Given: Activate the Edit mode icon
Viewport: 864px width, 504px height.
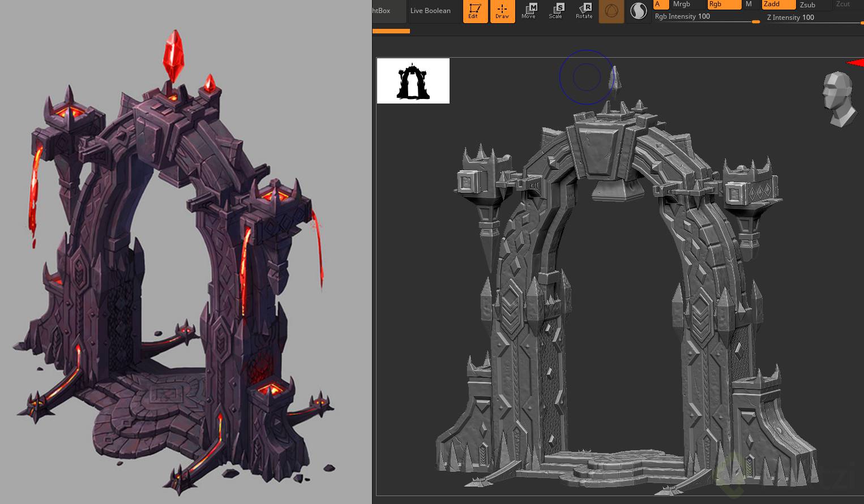Looking at the screenshot, I should pos(474,11).
